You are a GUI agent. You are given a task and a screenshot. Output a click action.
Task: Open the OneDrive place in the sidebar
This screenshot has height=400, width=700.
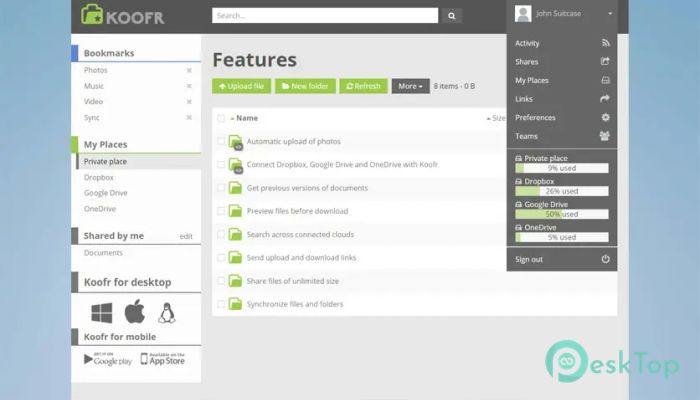100,208
